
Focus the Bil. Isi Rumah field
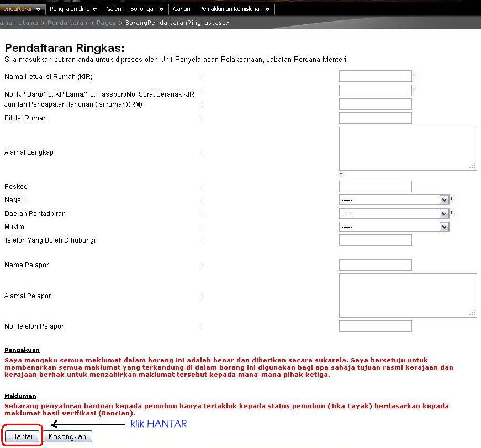pos(375,118)
